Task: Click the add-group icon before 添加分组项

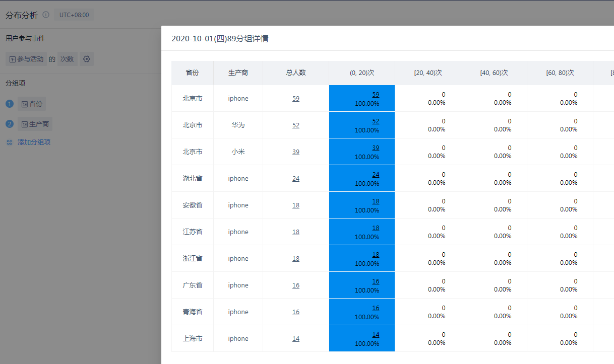Action: 10,142
